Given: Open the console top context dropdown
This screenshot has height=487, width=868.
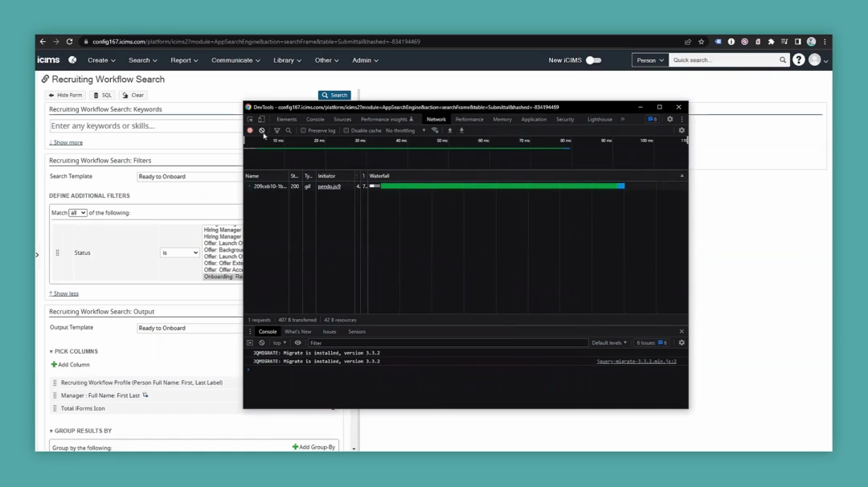Looking at the screenshot, I should [279, 342].
